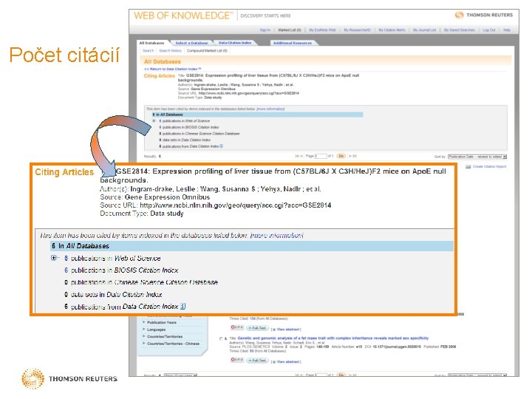Click the S·F·X link icon for record 6
The image size is (532, 399).
coord(237,360)
